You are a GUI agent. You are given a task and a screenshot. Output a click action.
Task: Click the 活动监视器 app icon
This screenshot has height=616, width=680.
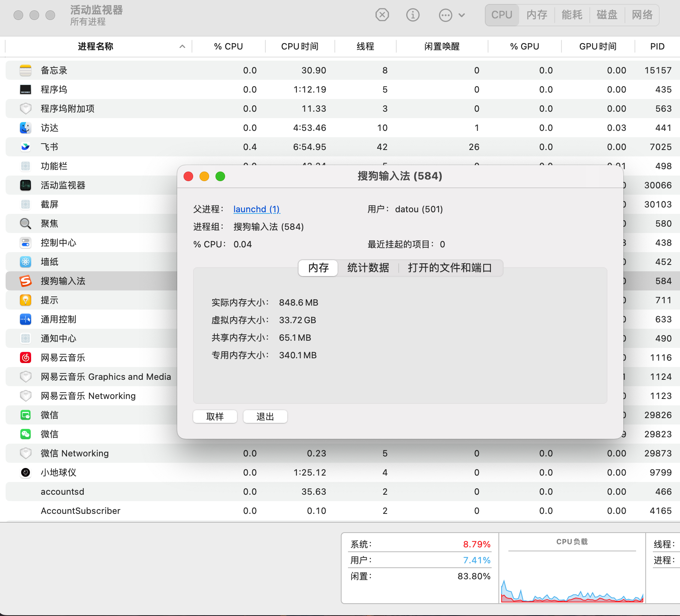[26, 185]
